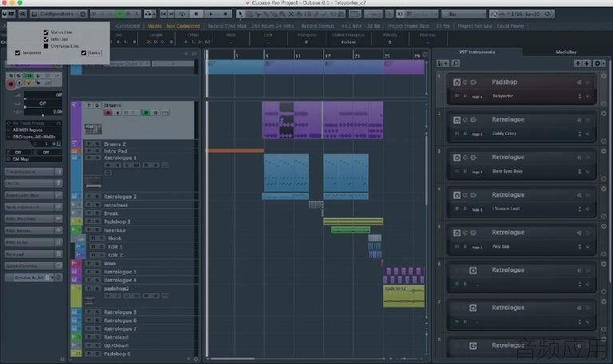The image size is (613, 364).
Task: Click inspector record enable red button
Action: pyautogui.click(x=10, y=84)
